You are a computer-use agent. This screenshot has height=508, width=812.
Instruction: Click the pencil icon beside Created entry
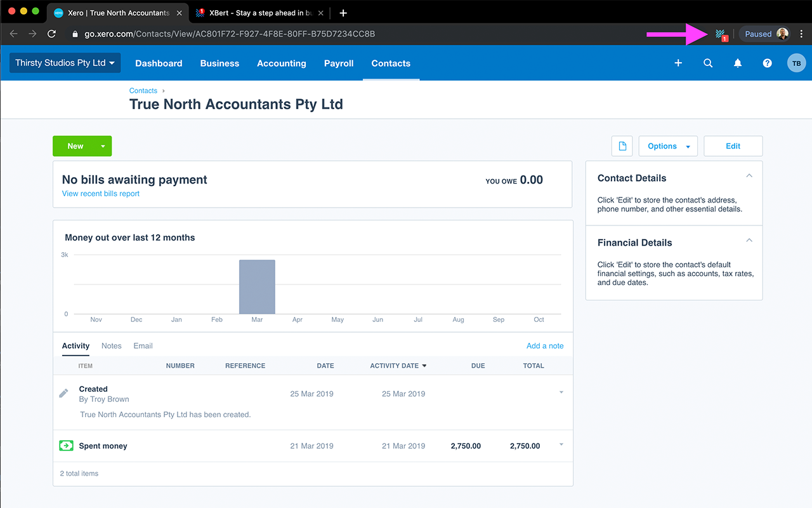[63, 394]
